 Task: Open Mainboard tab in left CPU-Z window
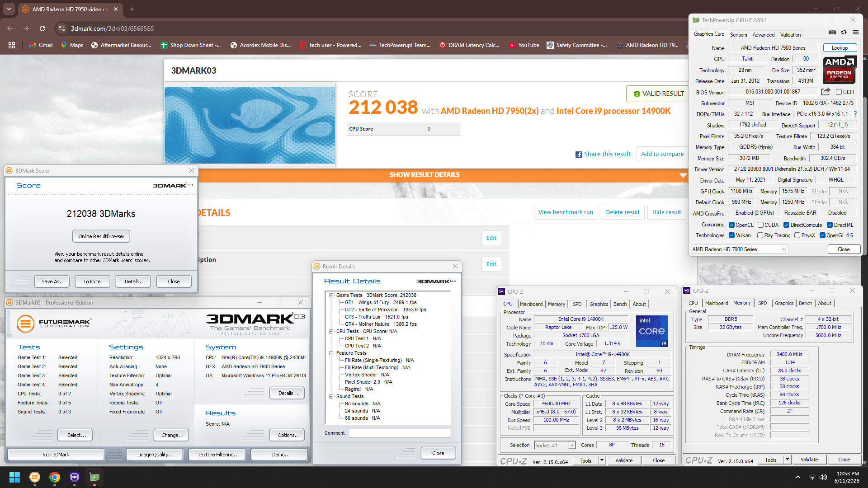coord(531,304)
